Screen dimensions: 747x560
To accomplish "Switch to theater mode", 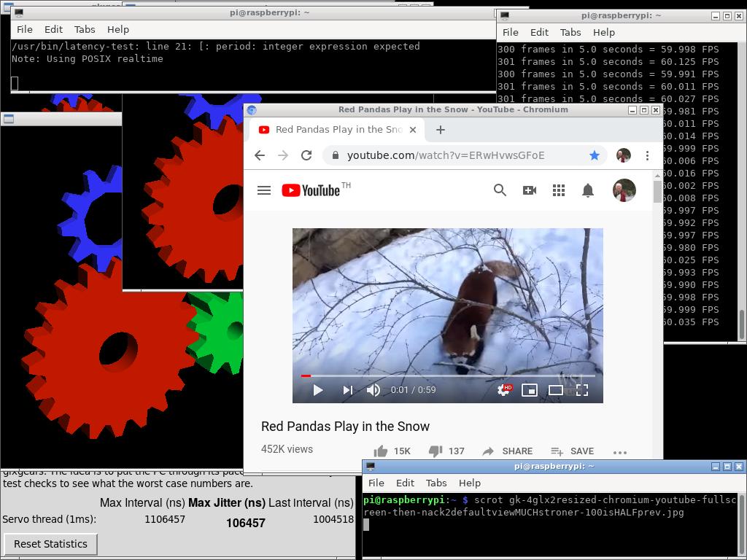I will point(555,391).
